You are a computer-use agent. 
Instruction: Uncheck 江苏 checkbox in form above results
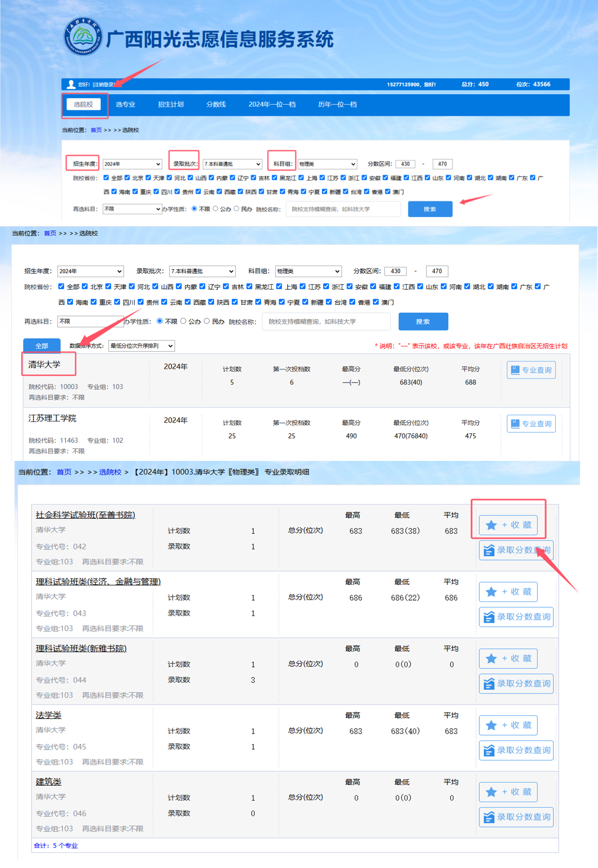[x=303, y=286]
